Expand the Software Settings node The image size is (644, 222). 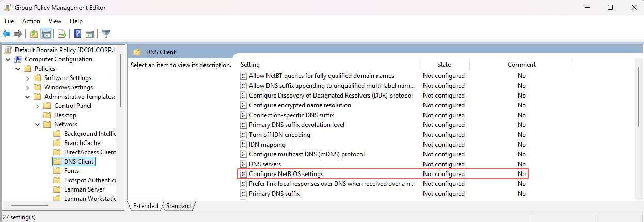28,78
